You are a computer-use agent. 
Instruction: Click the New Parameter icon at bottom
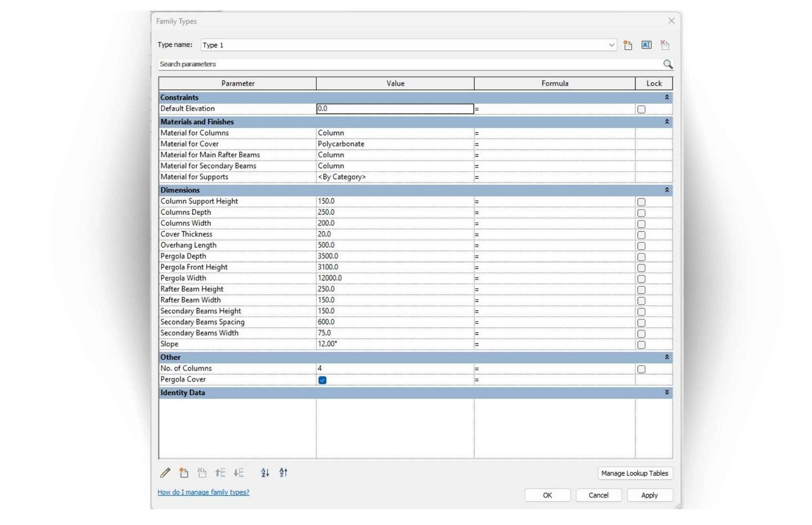pyautogui.click(x=184, y=473)
